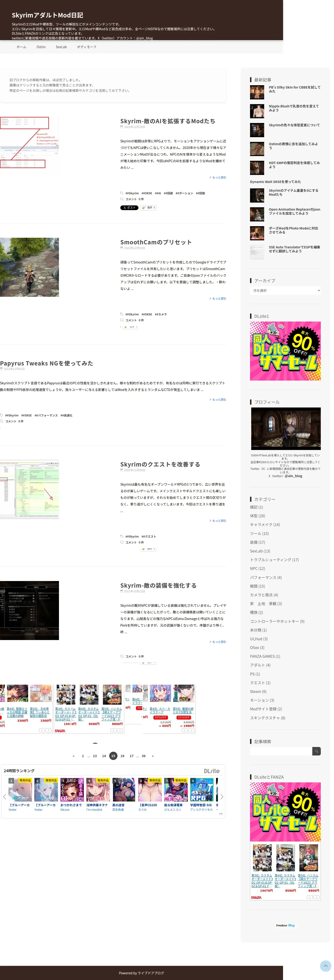334x980 pixels.
Task: Open category 体型 (28)
Action: pos(258,516)
